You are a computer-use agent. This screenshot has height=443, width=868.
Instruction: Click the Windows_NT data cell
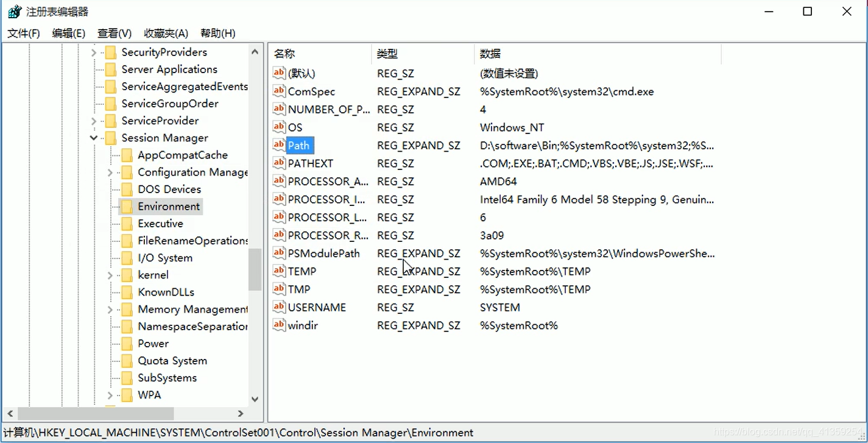(x=512, y=127)
